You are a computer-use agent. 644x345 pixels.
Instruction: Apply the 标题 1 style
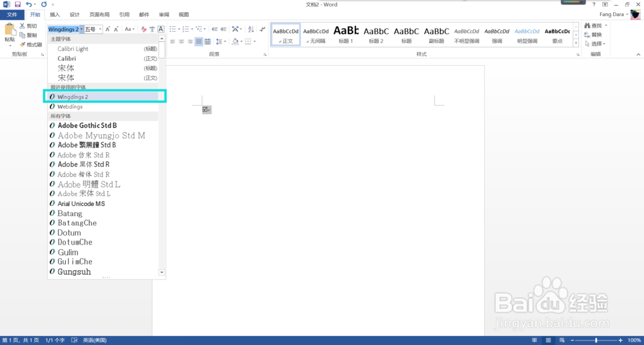pos(346,35)
